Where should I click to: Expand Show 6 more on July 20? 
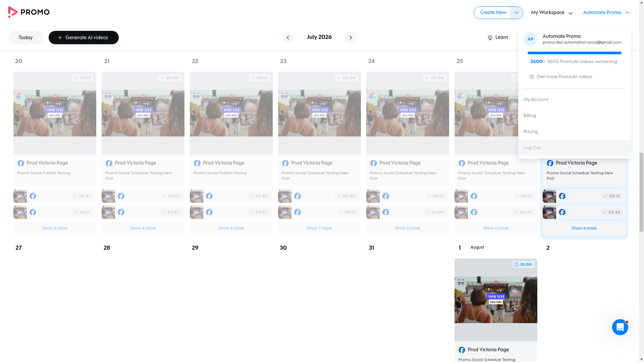coord(55,228)
